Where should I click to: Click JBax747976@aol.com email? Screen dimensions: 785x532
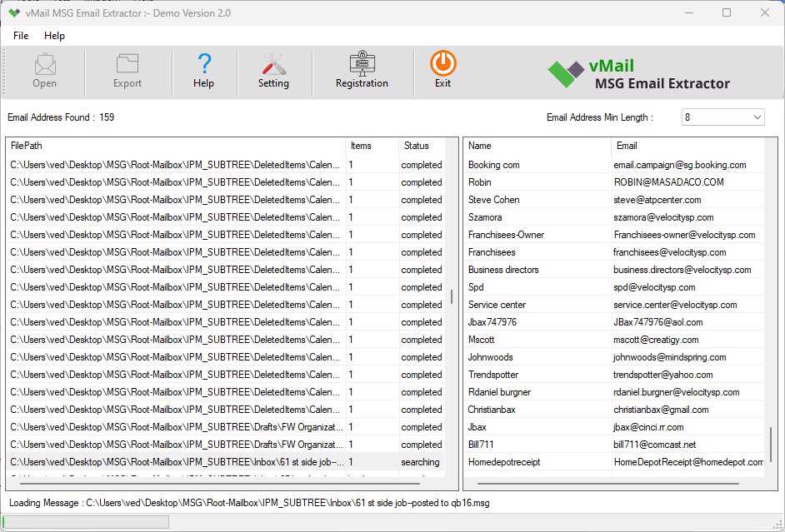click(657, 322)
